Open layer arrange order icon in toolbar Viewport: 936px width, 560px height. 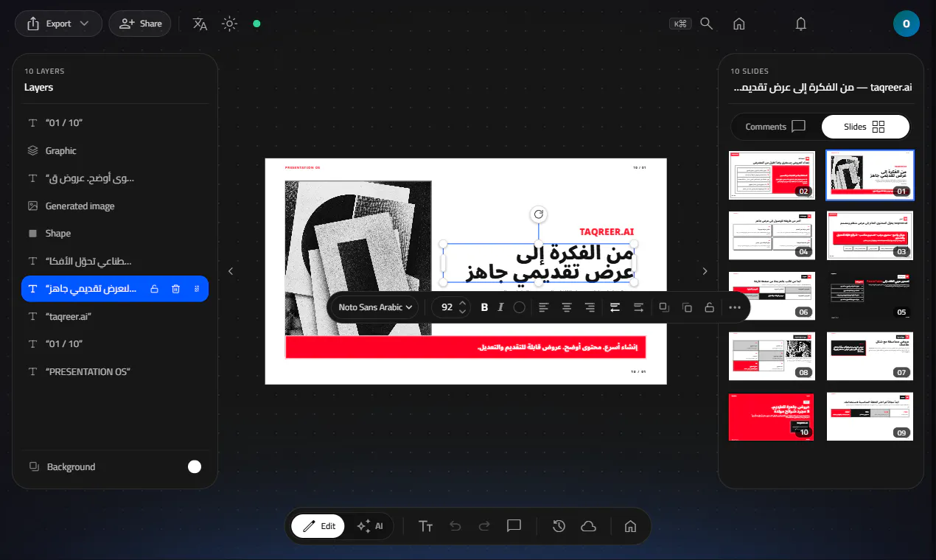[x=663, y=307]
